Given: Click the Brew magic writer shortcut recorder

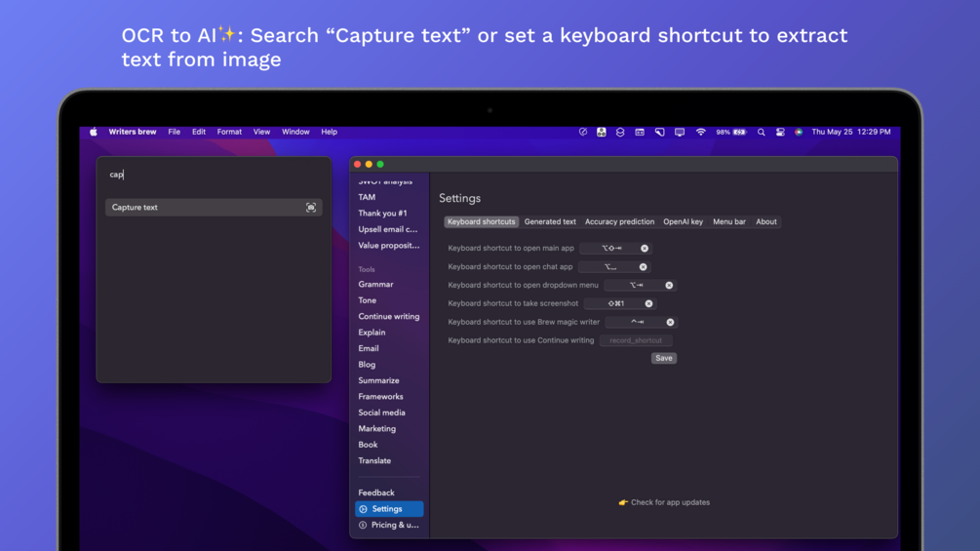Looking at the screenshot, I should [x=641, y=323].
